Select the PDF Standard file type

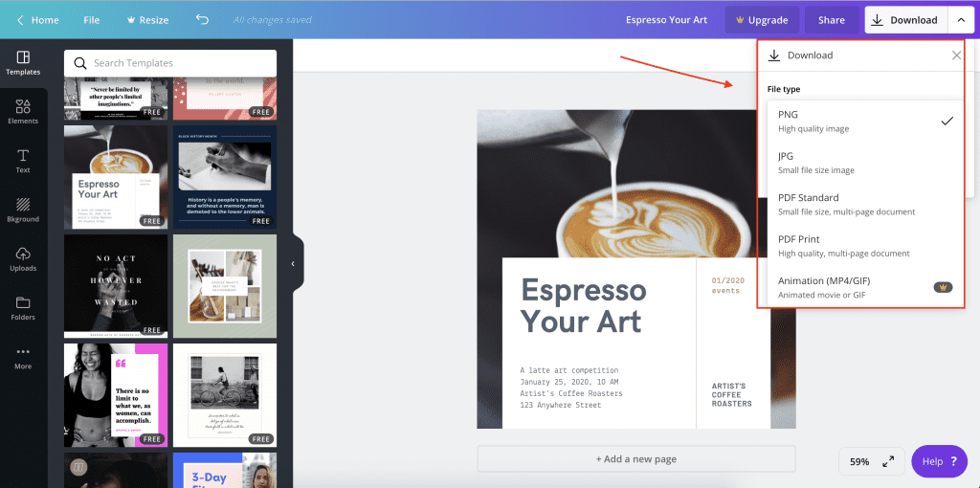[x=860, y=204]
